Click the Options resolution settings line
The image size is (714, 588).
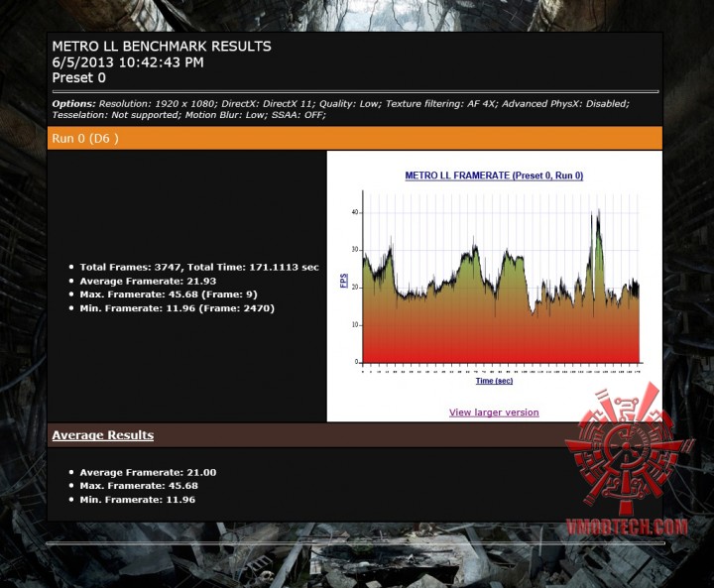(340, 104)
